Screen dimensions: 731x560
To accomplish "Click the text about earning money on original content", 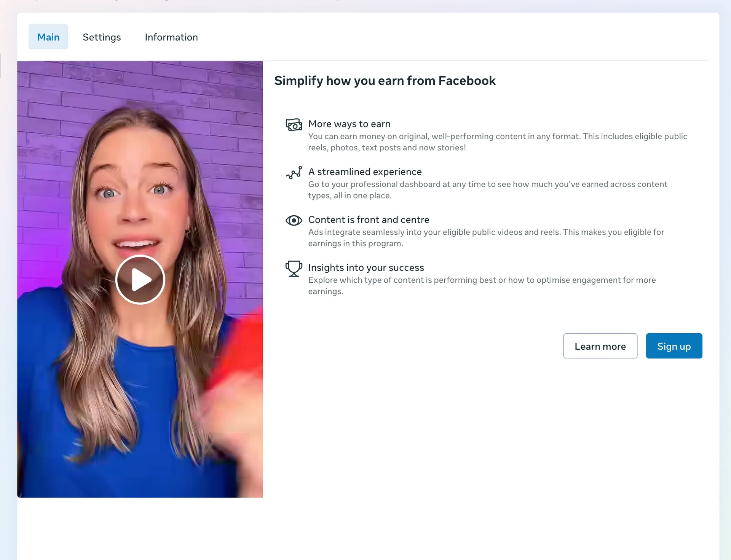I will 498,142.
